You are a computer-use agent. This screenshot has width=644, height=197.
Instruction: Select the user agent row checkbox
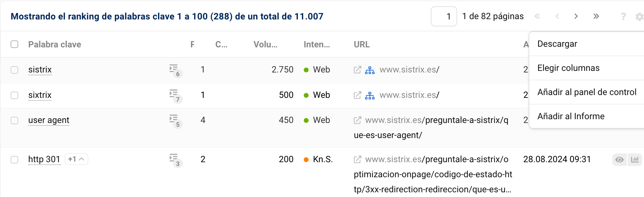click(x=14, y=120)
